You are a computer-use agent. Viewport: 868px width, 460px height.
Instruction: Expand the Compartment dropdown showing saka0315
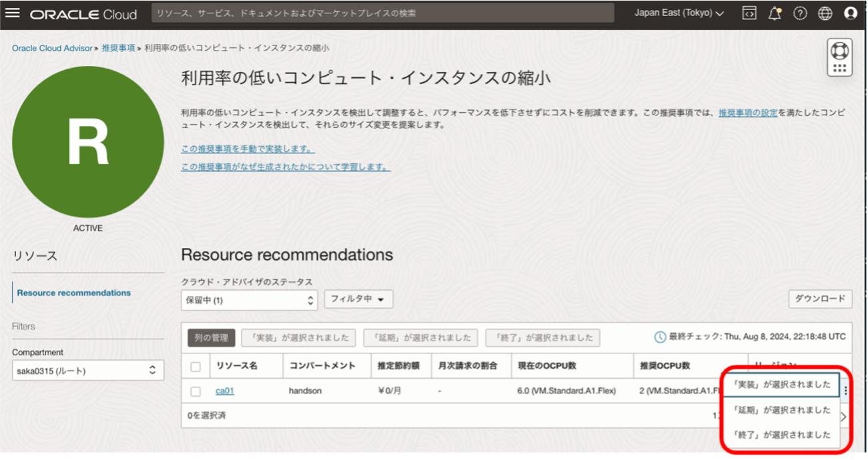click(x=87, y=370)
